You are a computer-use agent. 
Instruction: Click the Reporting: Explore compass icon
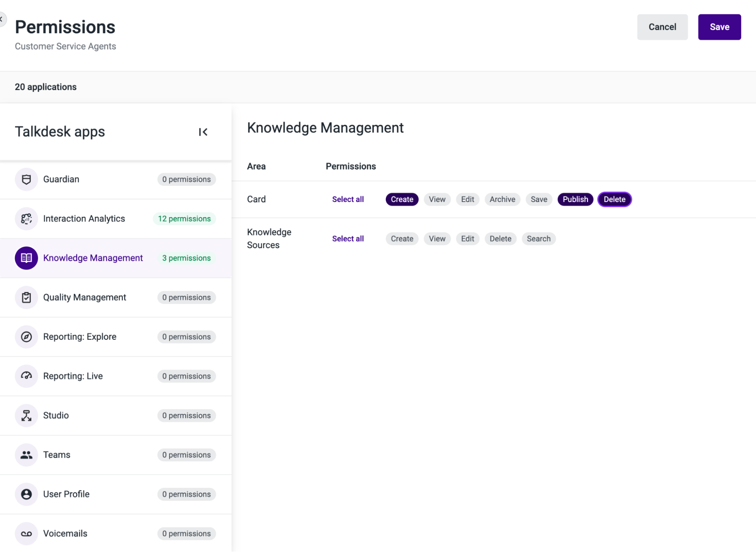[x=26, y=337]
